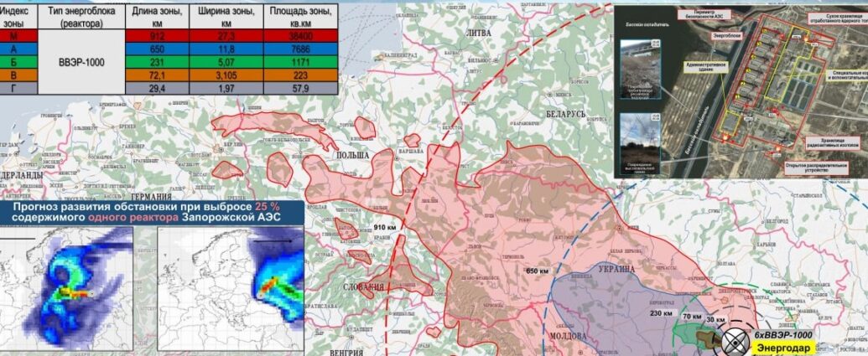Click the reactor symbol icon at Energodar
Viewport: 868px width, 356px height.
pyautogui.click(x=734, y=341)
